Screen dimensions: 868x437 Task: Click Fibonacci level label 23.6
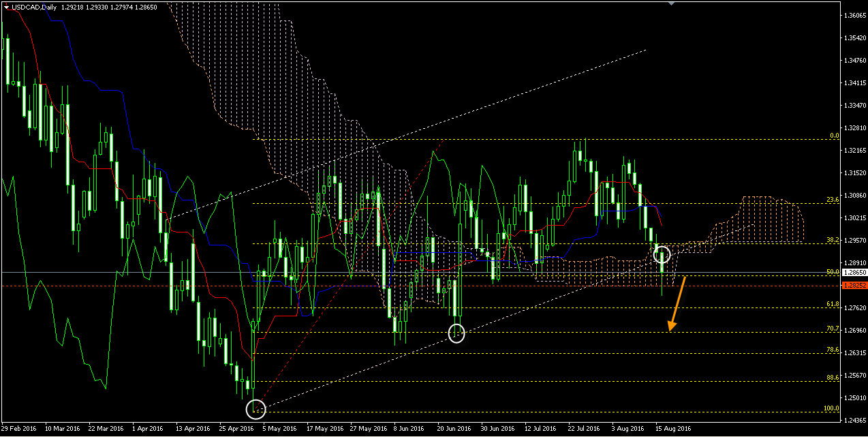[x=833, y=199]
